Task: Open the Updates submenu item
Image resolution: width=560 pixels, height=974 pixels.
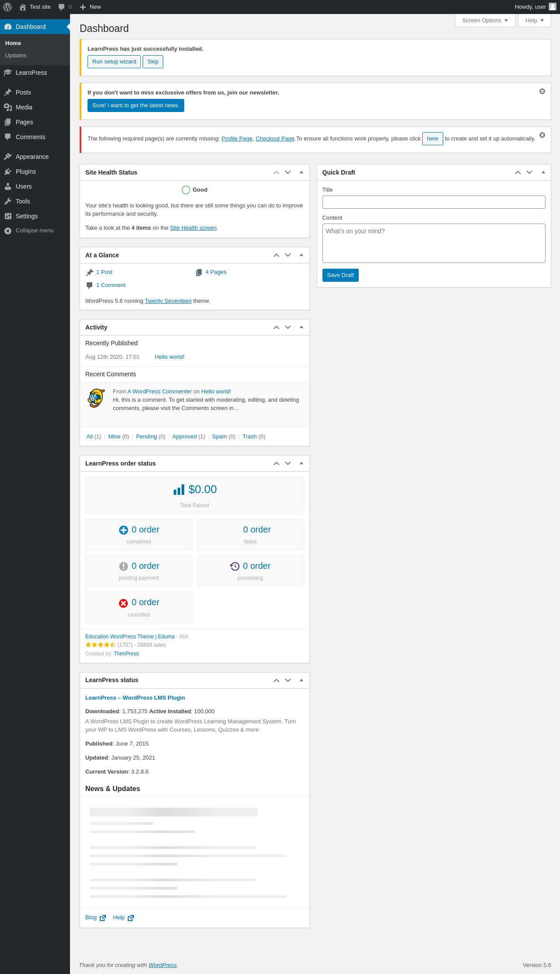Action: tap(16, 56)
